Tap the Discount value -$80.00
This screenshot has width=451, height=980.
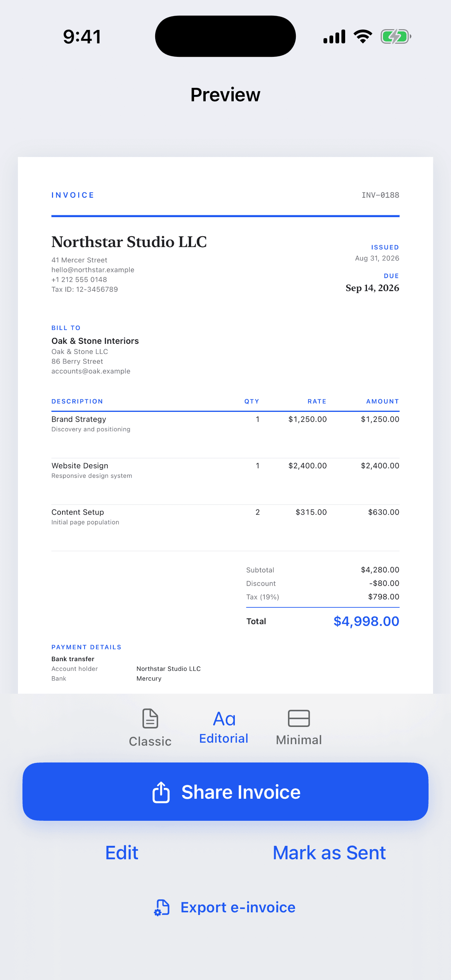tap(384, 583)
